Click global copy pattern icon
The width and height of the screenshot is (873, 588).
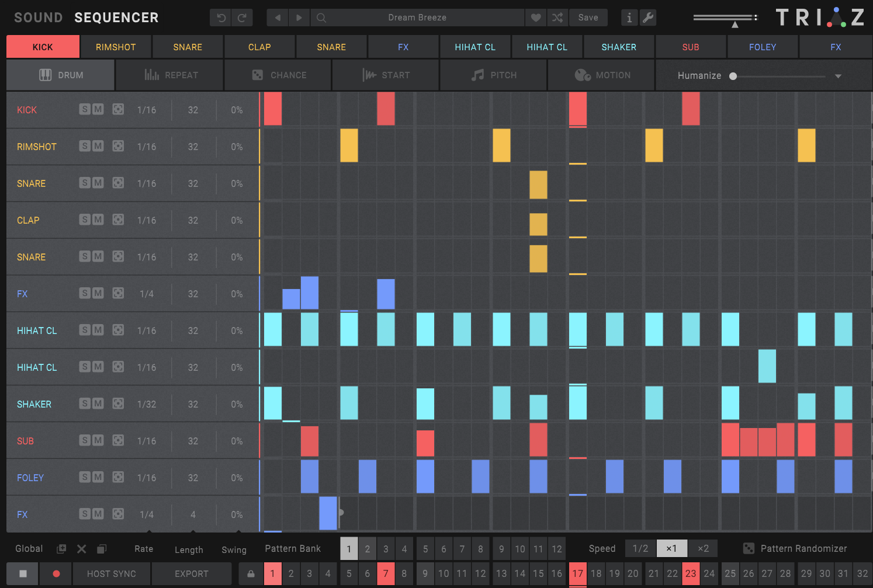point(102,549)
